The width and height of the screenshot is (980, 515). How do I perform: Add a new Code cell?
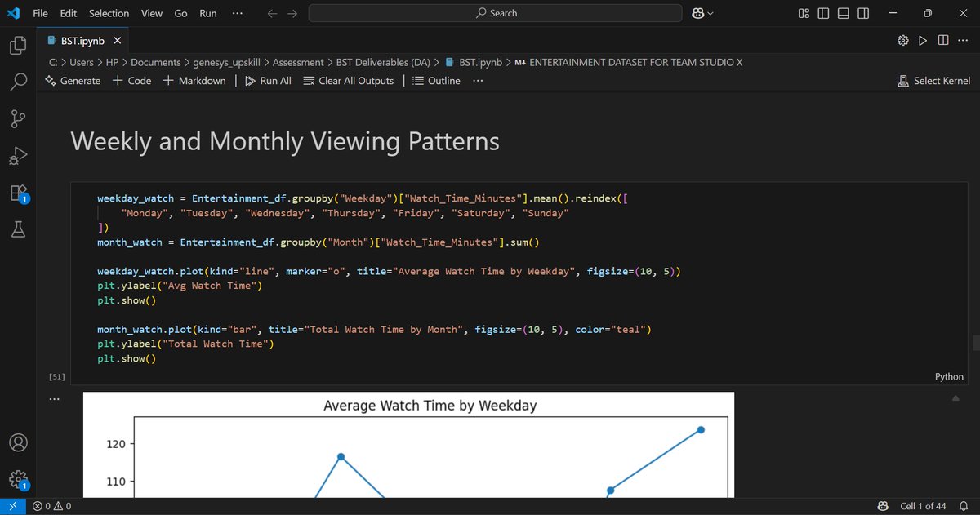click(x=132, y=81)
